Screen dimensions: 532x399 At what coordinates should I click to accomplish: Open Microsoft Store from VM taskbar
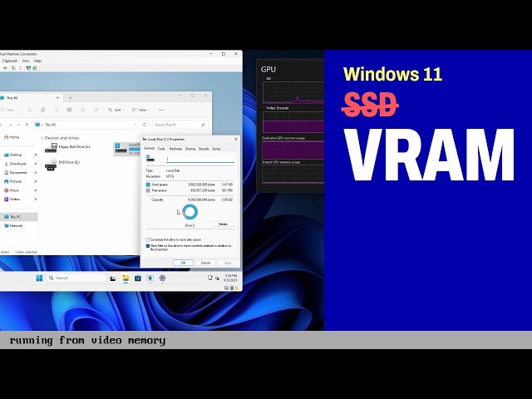138,278
